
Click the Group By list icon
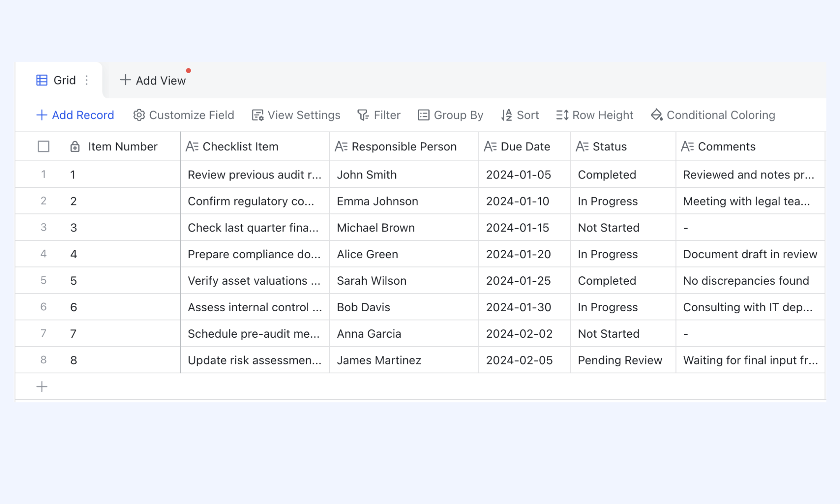(423, 115)
